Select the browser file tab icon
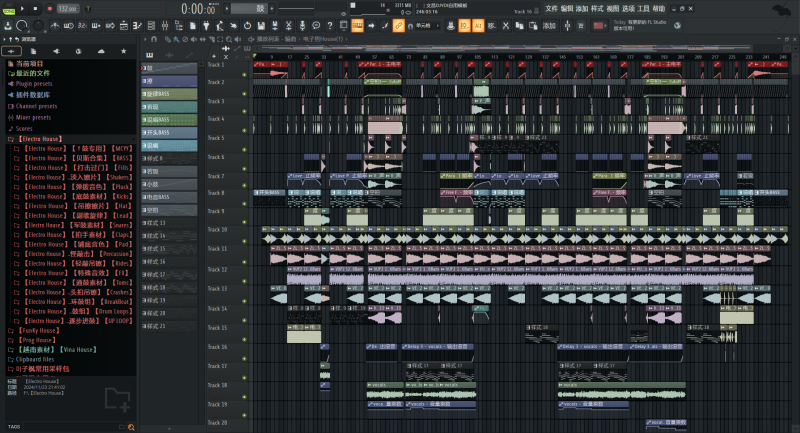 33,51
